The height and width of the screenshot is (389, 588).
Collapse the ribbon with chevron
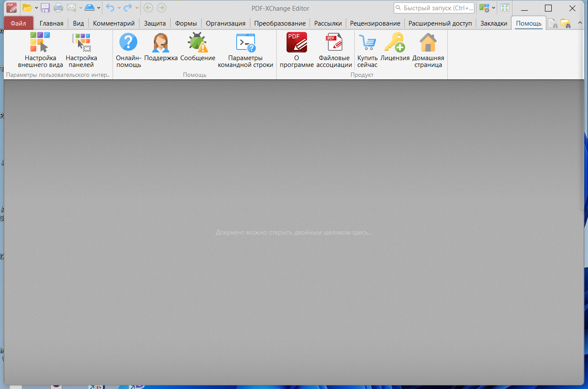pos(580,23)
